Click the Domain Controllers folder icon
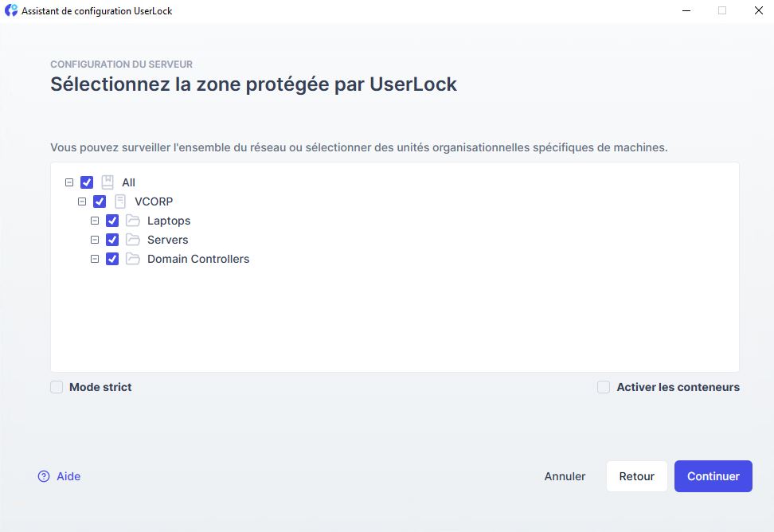Screen dimensions: 774x532 pos(133,259)
